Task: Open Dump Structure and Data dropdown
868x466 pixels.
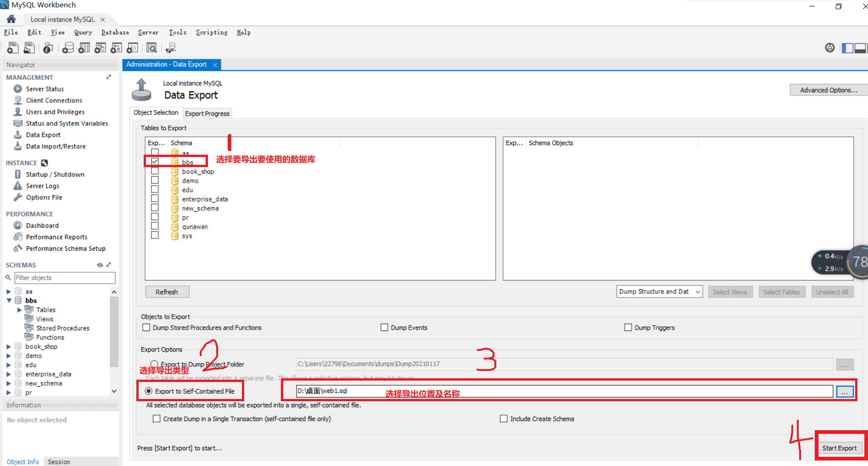Action: click(660, 292)
